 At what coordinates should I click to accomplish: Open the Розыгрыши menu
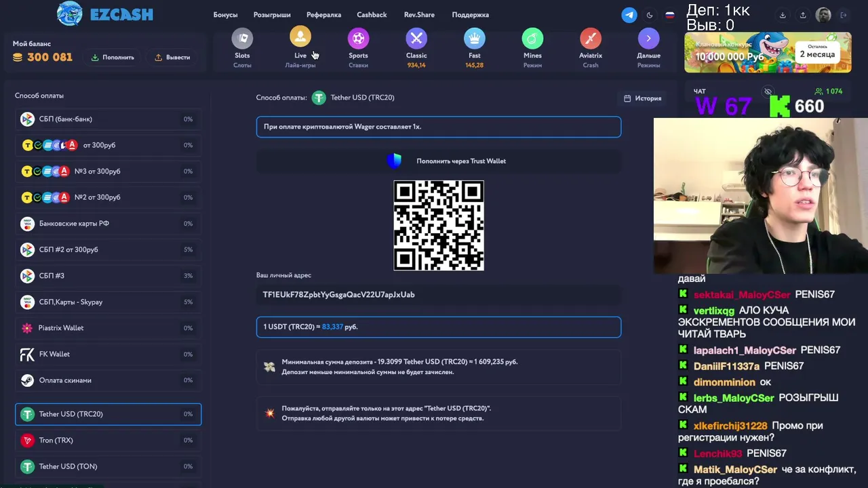coord(272,15)
